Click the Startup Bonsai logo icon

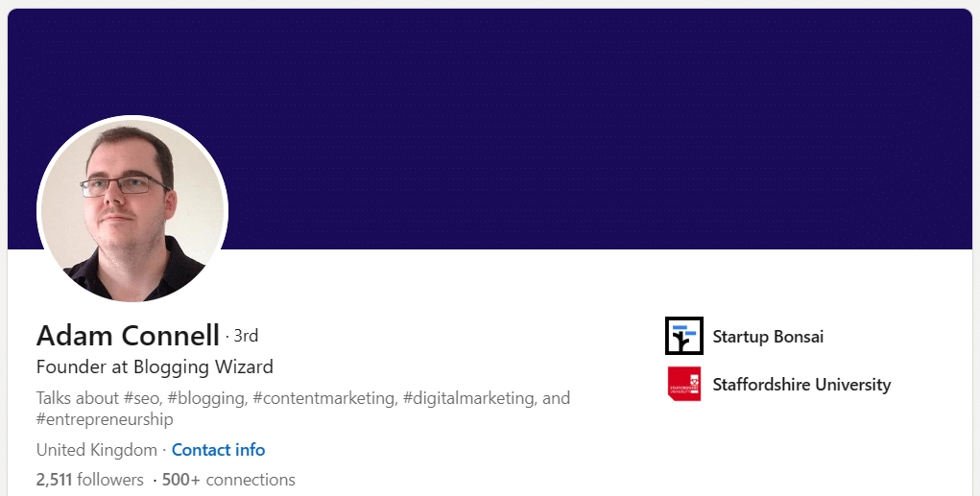pos(683,336)
